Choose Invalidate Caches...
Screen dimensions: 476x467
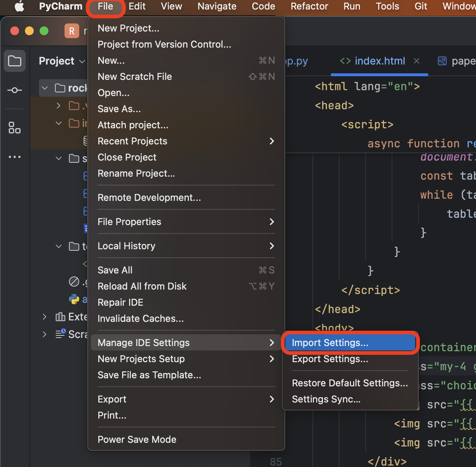click(186, 319)
